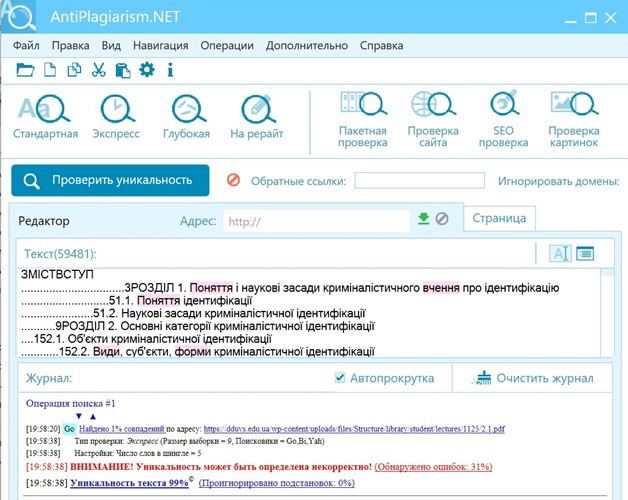Start the Экспресс check mode
This screenshot has width=628, height=500.
click(116, 116)
